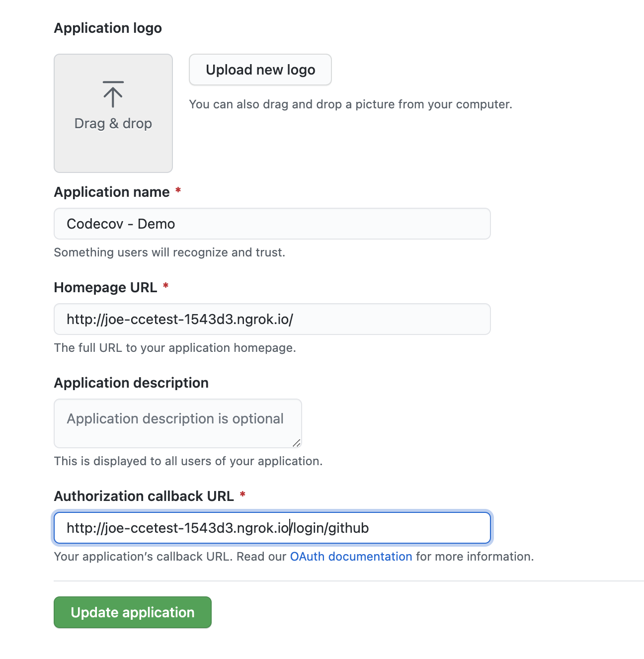644x659 pixels.
Task: Click the green Update application button
Action: 133,612
